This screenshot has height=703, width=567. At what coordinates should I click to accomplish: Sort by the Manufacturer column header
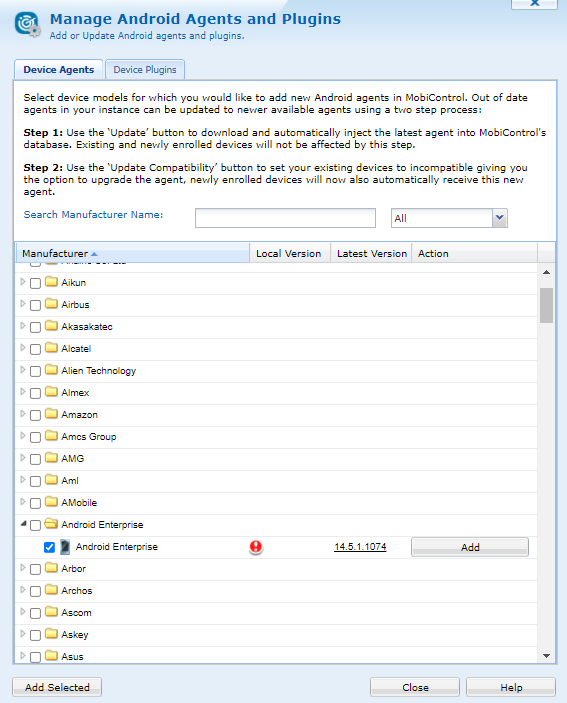click(x=133, y=253)
